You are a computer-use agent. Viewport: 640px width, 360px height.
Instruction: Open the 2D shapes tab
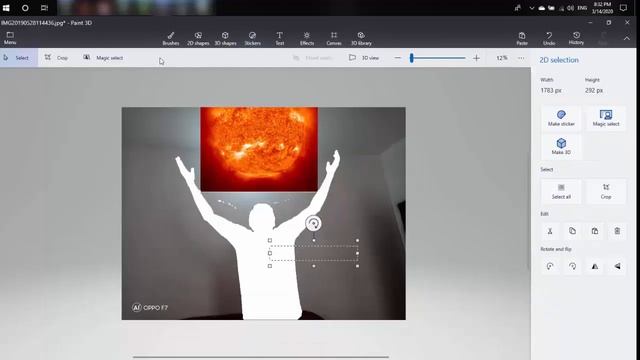(198, 38)
